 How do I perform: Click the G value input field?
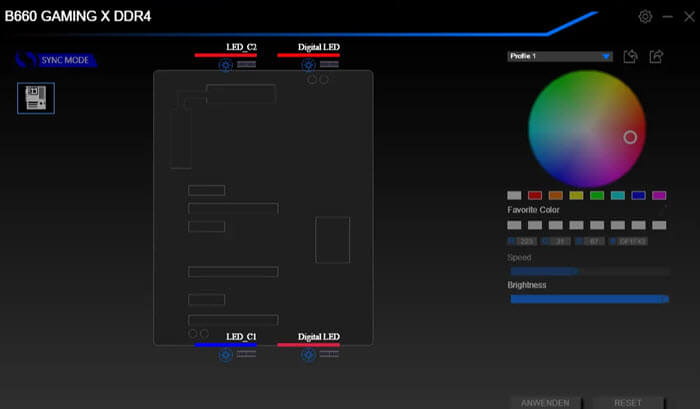560,242
